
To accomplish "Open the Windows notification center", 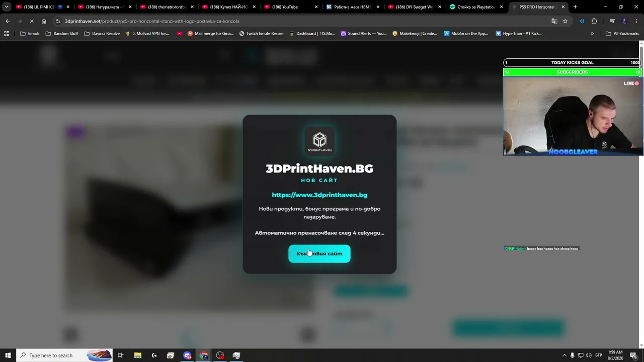I will [633, 355].
